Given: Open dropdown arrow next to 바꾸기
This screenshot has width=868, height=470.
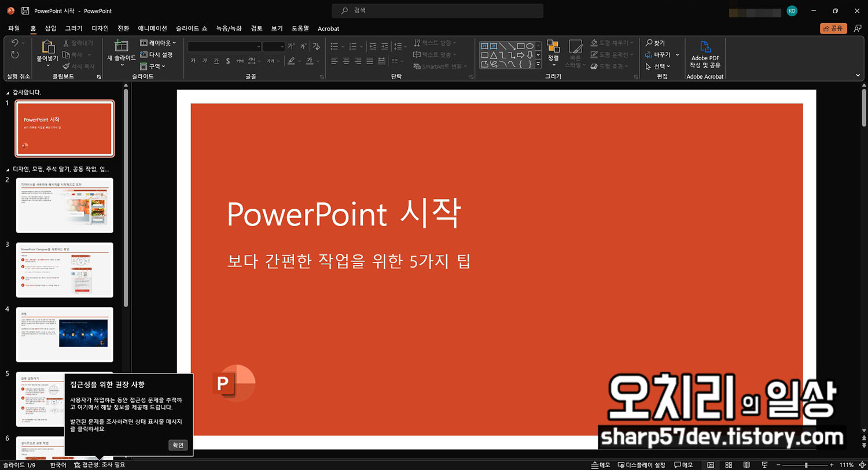Looking at the screenshot, I should tap(677, 55).
